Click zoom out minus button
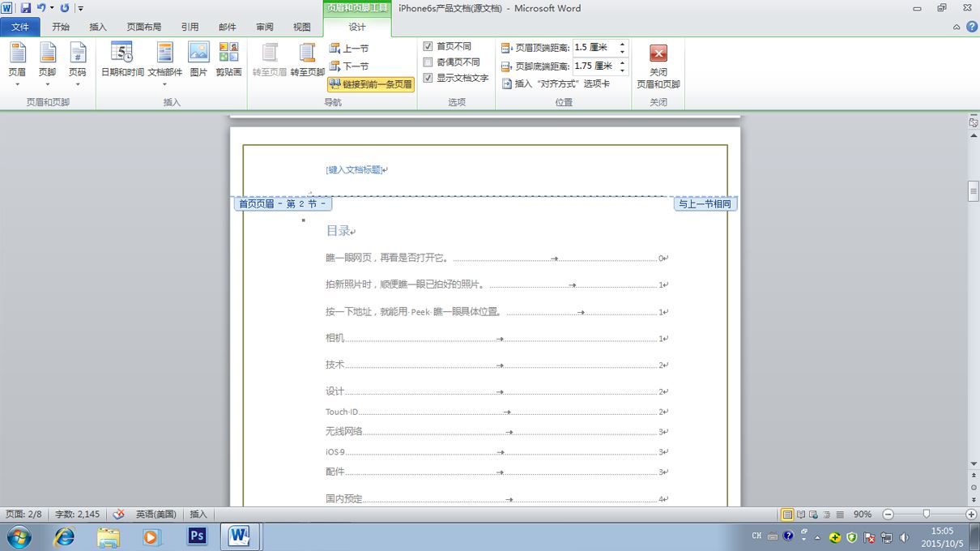The width and height of the screenshot is (980, 551). 888,515
